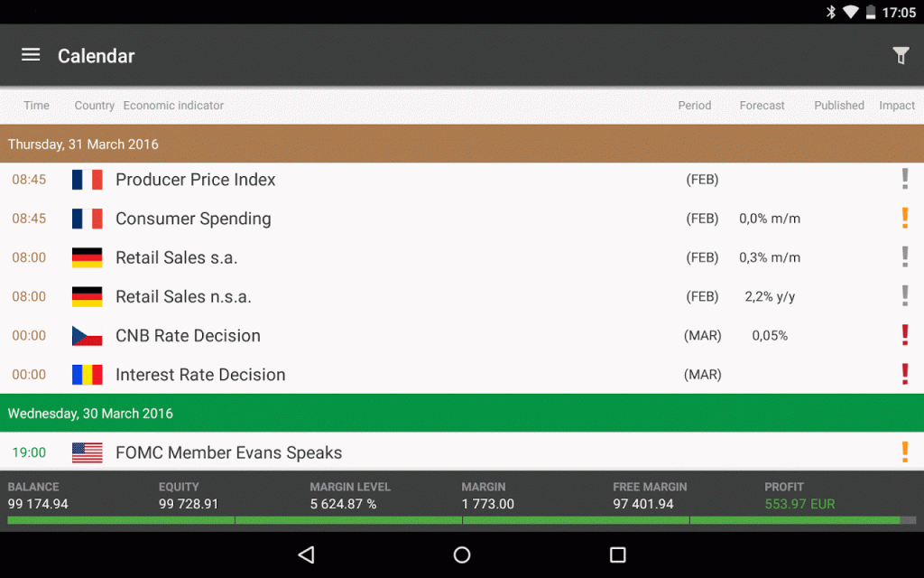Tap the Free Margin value 97 401.94
Image resolution: width=924 pixels, height=578 pixels.
(x=642, y=504)
